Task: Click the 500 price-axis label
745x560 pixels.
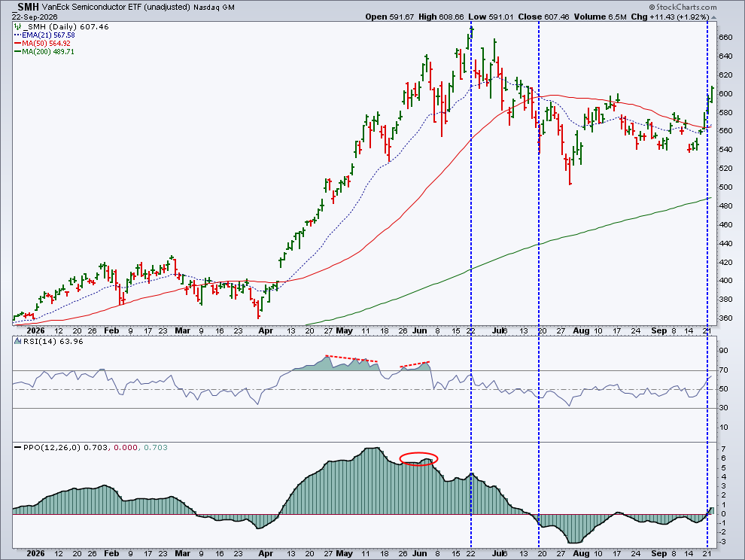Action: (x=725, y=187)
